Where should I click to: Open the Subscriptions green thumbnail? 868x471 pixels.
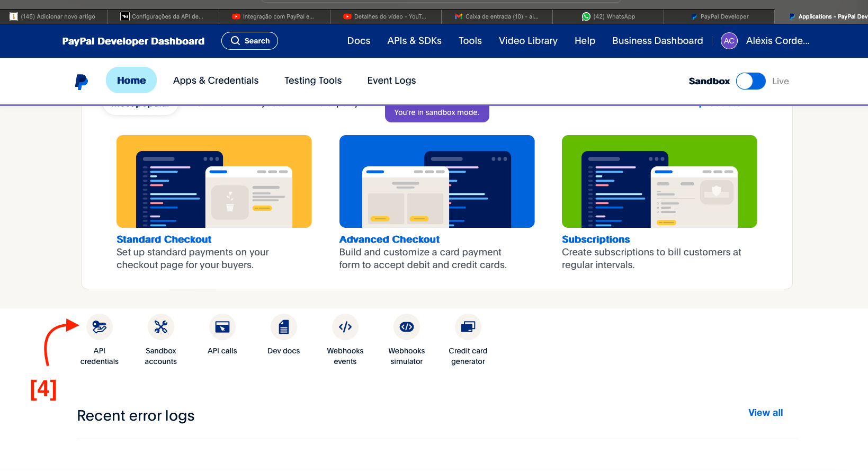tap(659, 181)
